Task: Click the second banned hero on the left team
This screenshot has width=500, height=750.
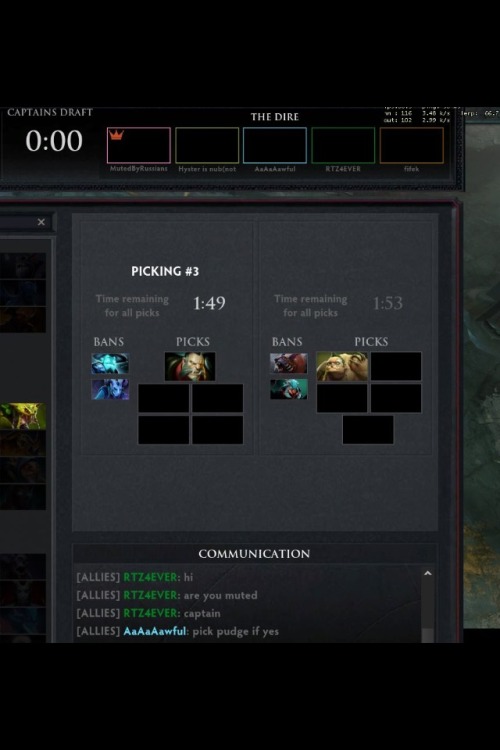Action: point(110,389)
